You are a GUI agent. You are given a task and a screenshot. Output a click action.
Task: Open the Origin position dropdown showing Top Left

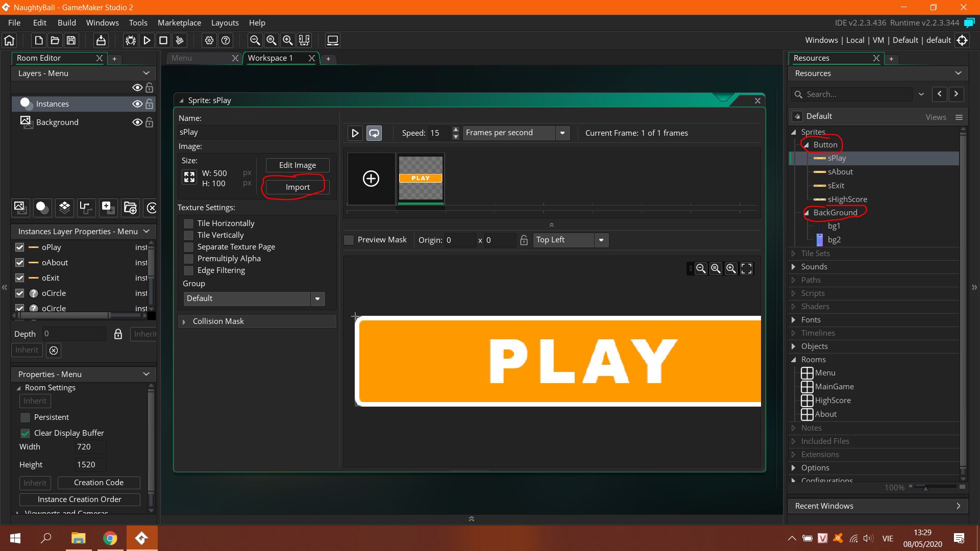pyautogui.click(x=601, y=240)
